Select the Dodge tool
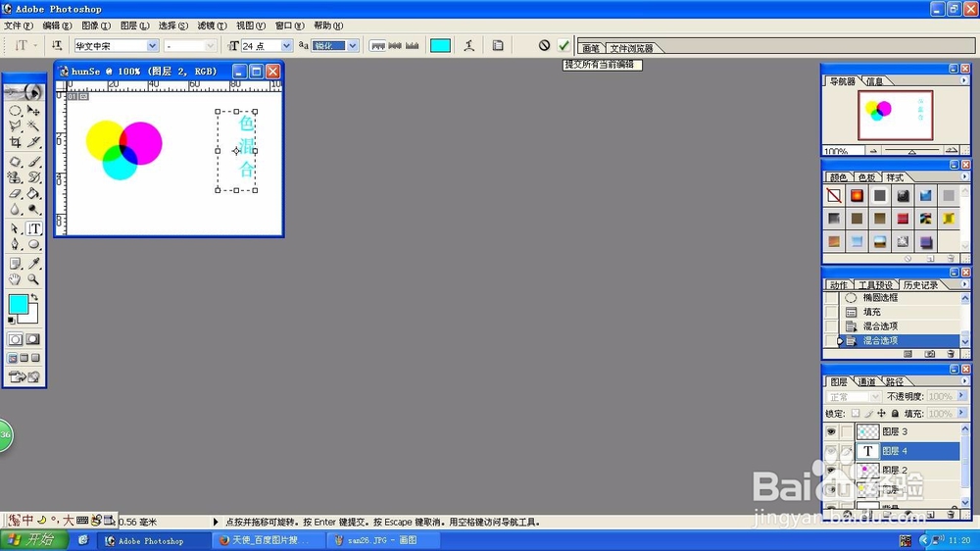This screenshot has height=551, width=980. click(x=33, y=210)
